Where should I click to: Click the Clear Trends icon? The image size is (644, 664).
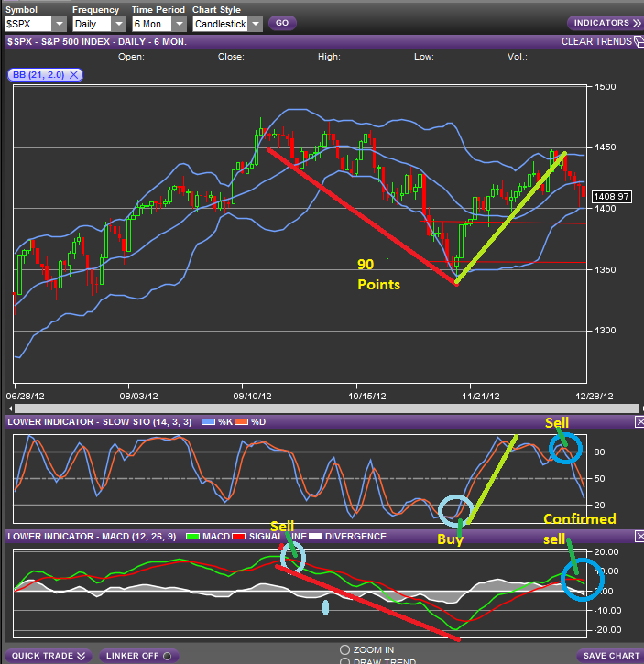(638, 41)
